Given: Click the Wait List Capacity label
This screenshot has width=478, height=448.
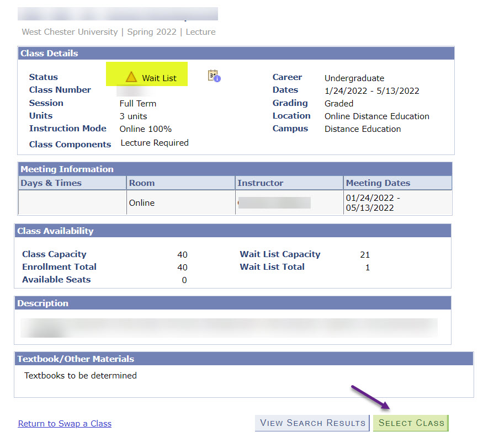Looking at the screenshot, I should pyautogui.click(x=280, y=254).
